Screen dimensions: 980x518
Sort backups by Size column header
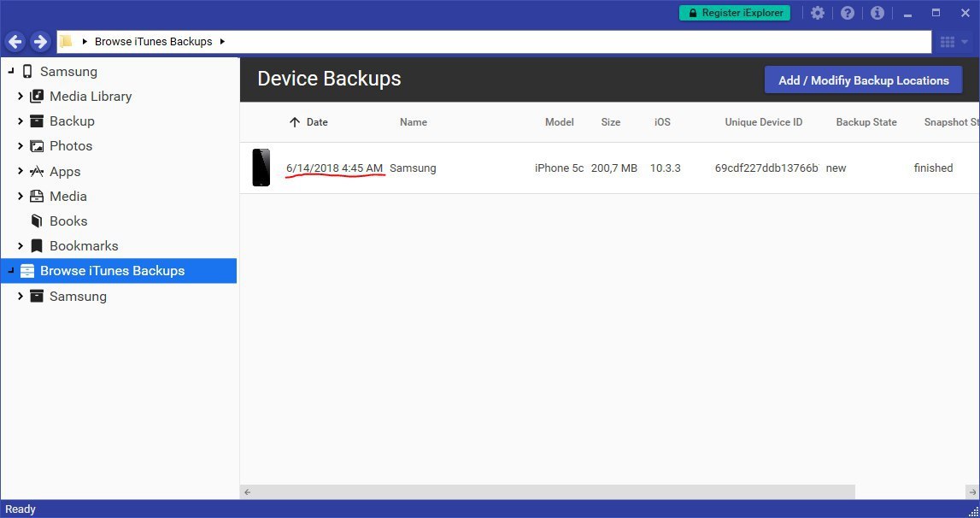(610, 122)
